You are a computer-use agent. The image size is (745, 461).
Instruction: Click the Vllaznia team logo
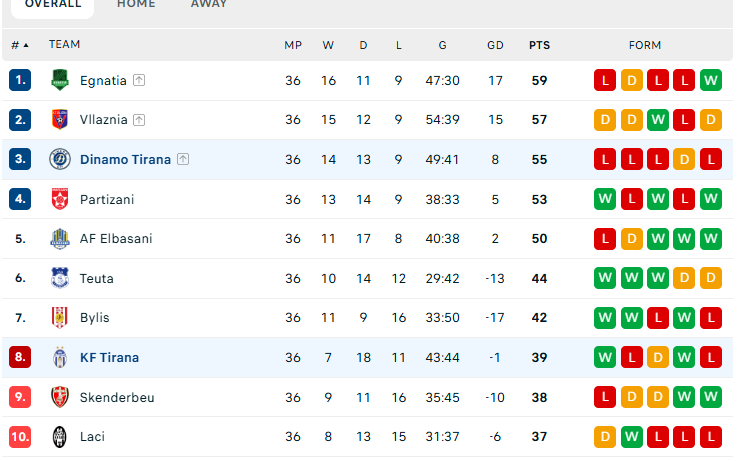[60, 120]
